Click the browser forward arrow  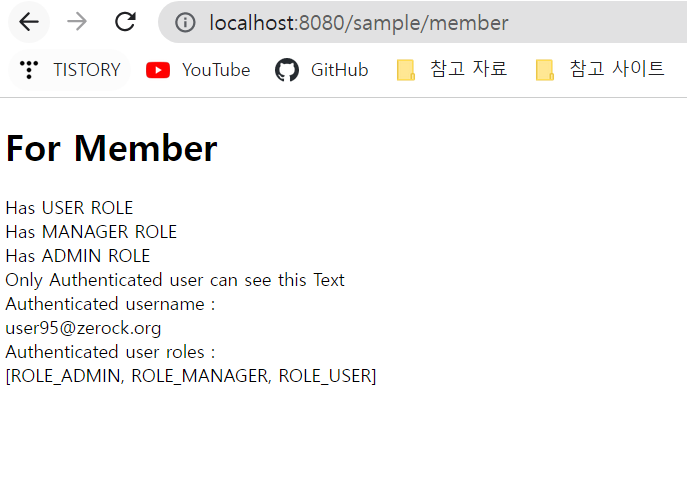coord(77,22)
